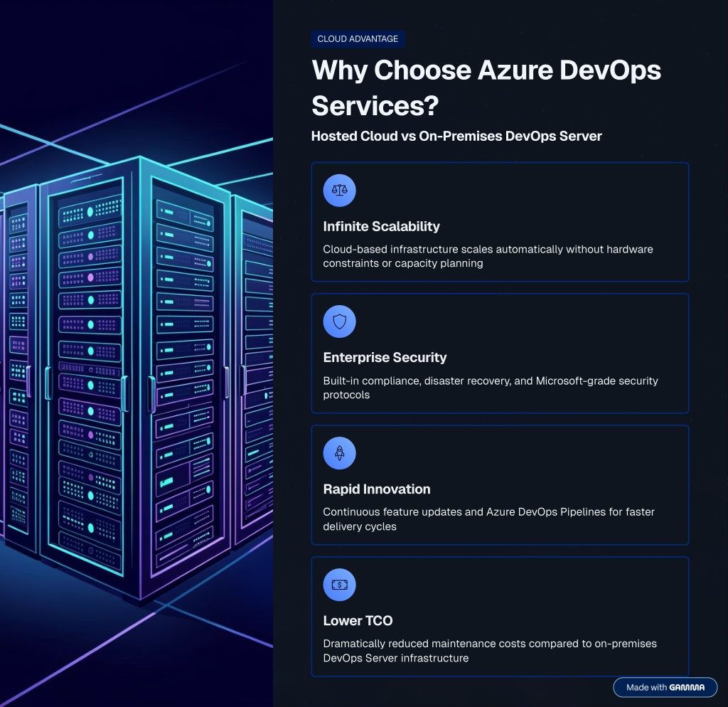The width and height of the screenshot is (728, 707).
Task: Click the built-in compliance and disaster recovery text
Action: (491, 388)
